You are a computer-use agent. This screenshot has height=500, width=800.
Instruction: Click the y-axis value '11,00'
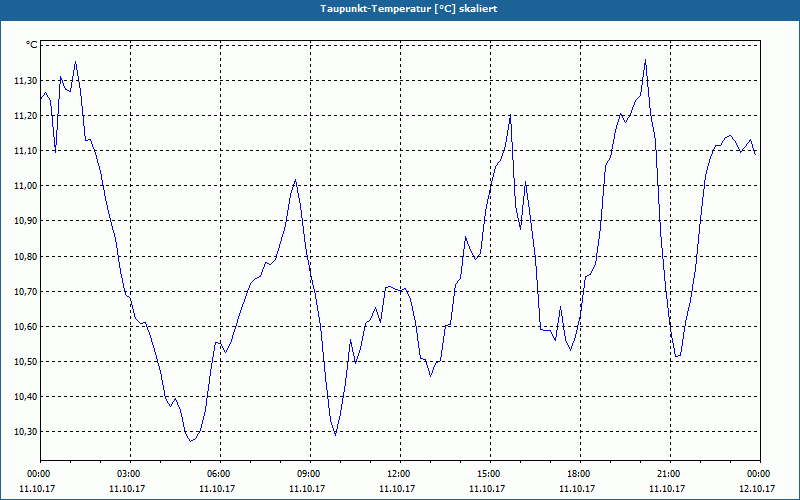pos(26,186)
